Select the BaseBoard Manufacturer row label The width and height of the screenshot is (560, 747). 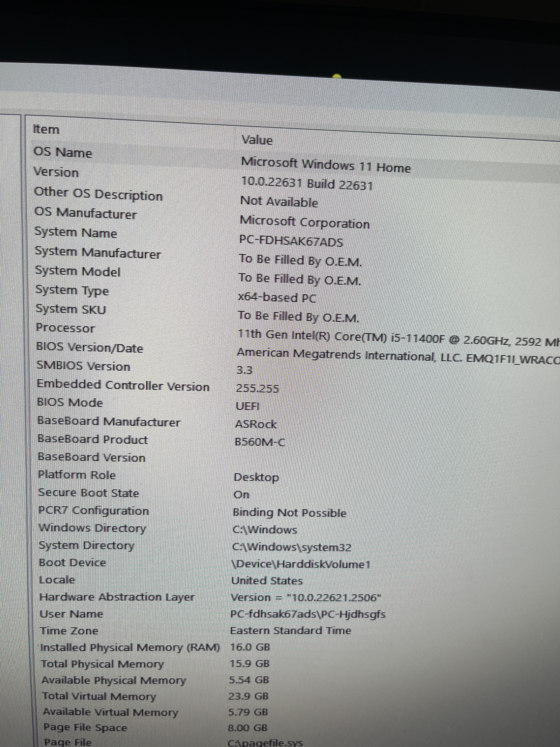pyautogui.click(x=109, y=421)
